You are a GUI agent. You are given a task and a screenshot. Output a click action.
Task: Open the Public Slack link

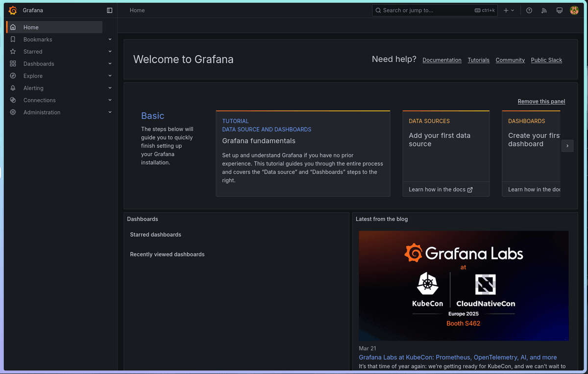546,60
